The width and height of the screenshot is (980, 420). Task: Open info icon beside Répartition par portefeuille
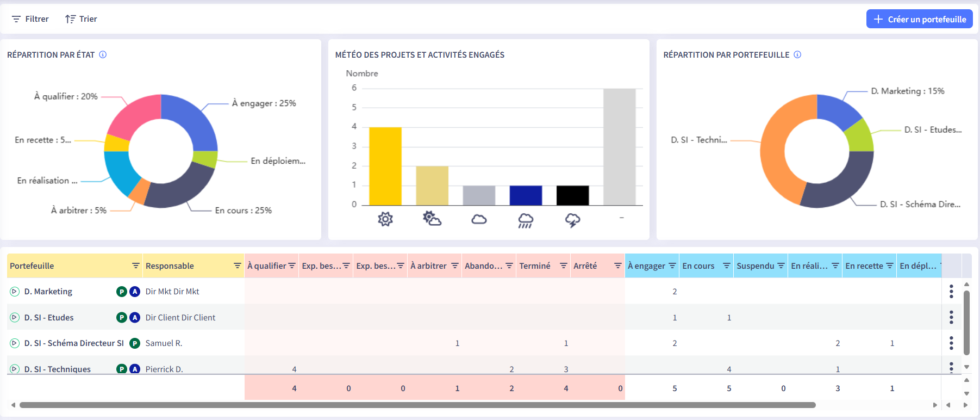coord(797,54)
